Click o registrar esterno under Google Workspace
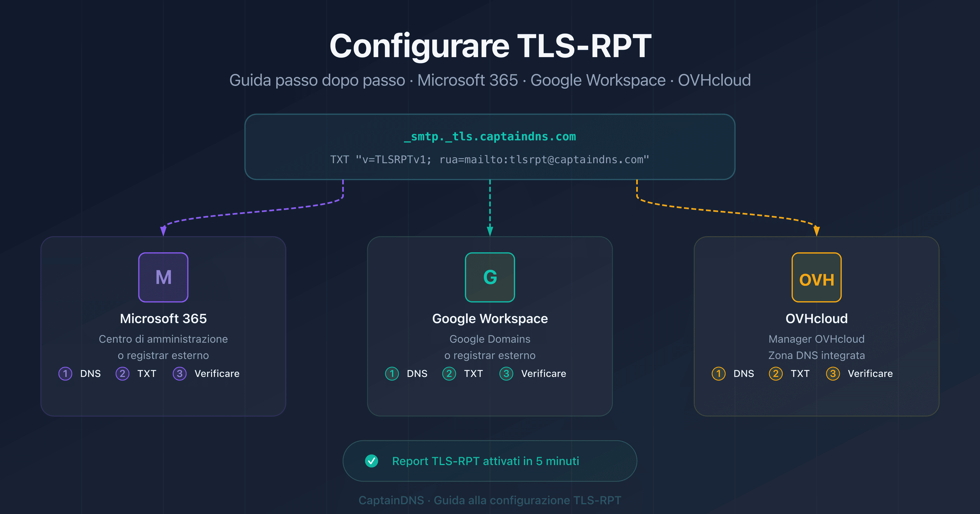This screenshot has width=980, height=514. 490,355
